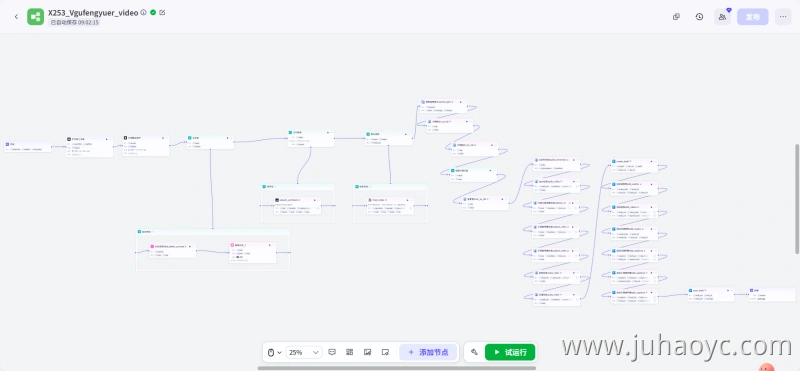
Task: Expand the mouse interaction mode dropdown
Action: (x=274, y=352)
